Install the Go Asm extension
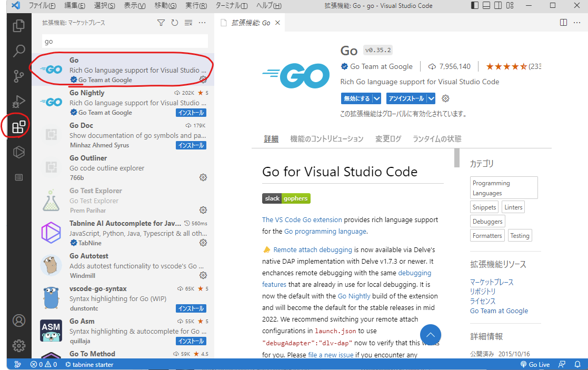Viewport: 588px width, 370px height. 191,341
